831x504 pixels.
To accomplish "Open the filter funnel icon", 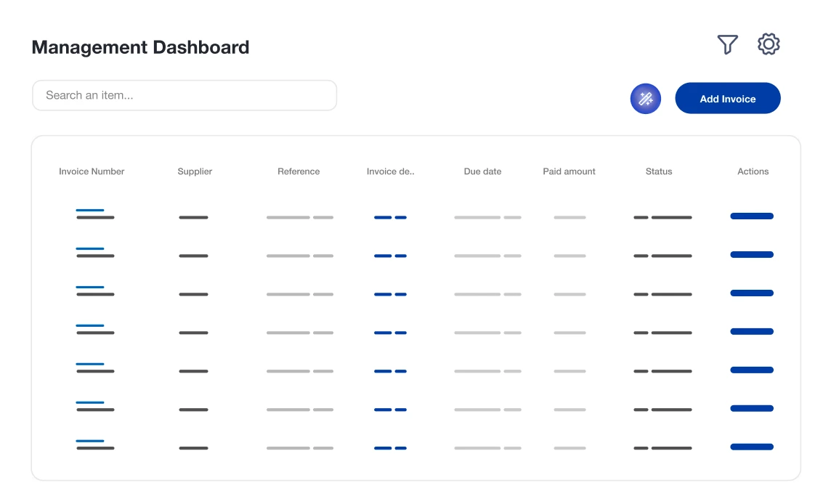I will click(x=727, y=44).
